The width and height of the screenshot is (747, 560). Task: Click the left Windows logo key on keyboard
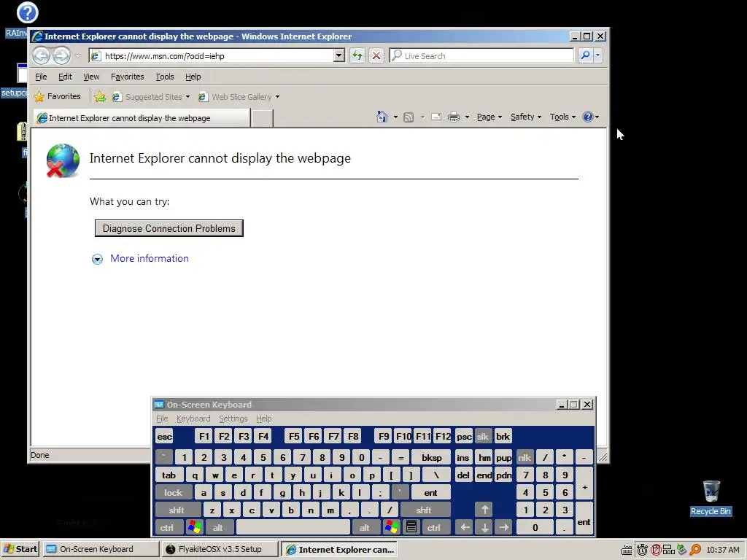click(194, 527)
